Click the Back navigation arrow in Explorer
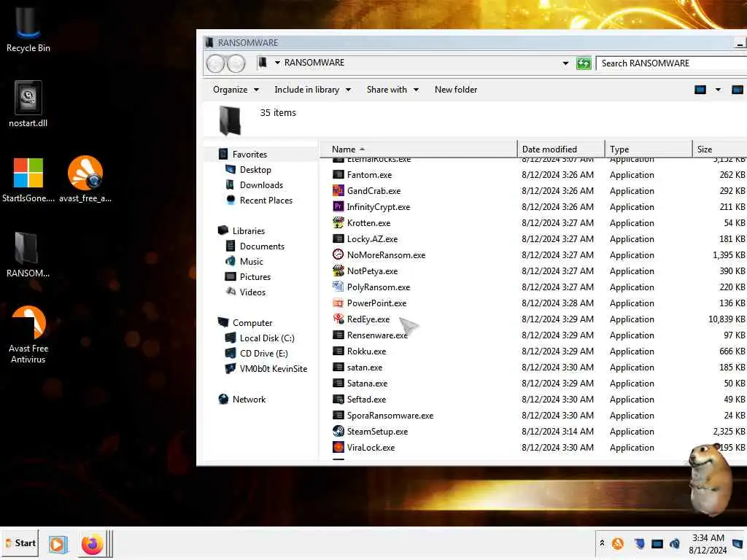The width and height of the screenshot is (747, 560). (x=215, y=63)
